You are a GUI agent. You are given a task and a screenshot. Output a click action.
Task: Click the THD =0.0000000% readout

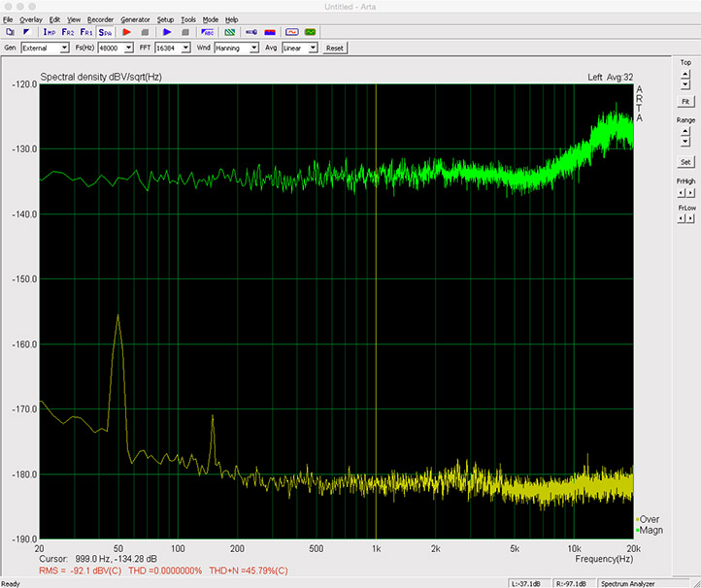165,571
